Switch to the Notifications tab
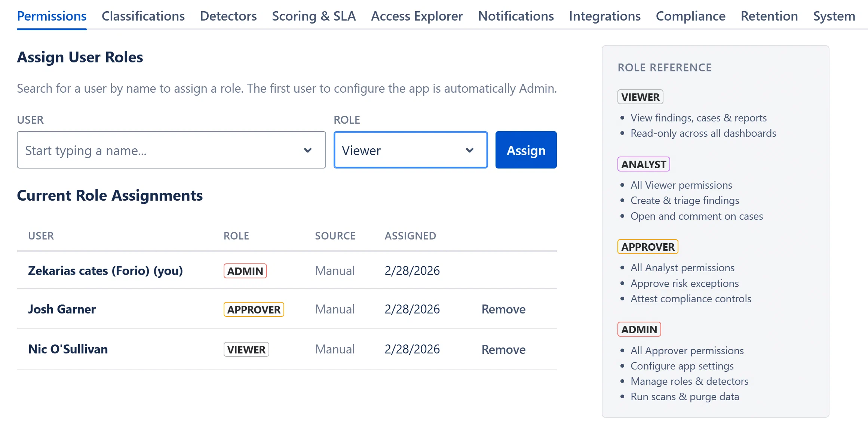Screen dimensions: 868x442 coord(516,16)
